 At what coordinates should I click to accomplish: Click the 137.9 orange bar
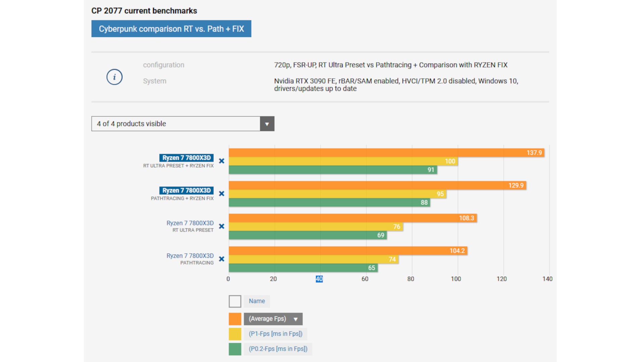click(x=386, y=153)
